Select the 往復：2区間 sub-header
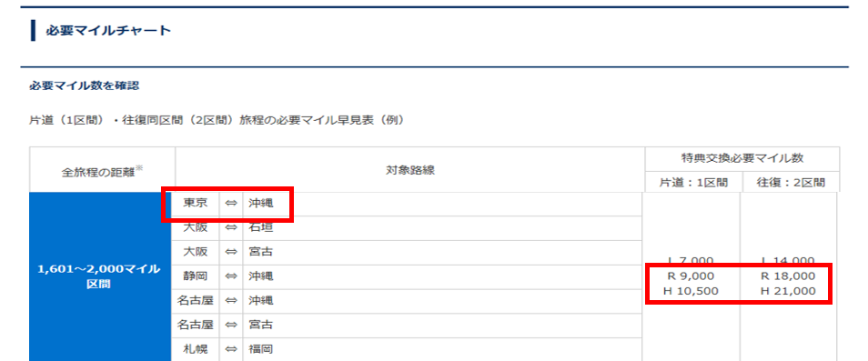Screen dimensions: 868x361 click(x=790, y=183)
